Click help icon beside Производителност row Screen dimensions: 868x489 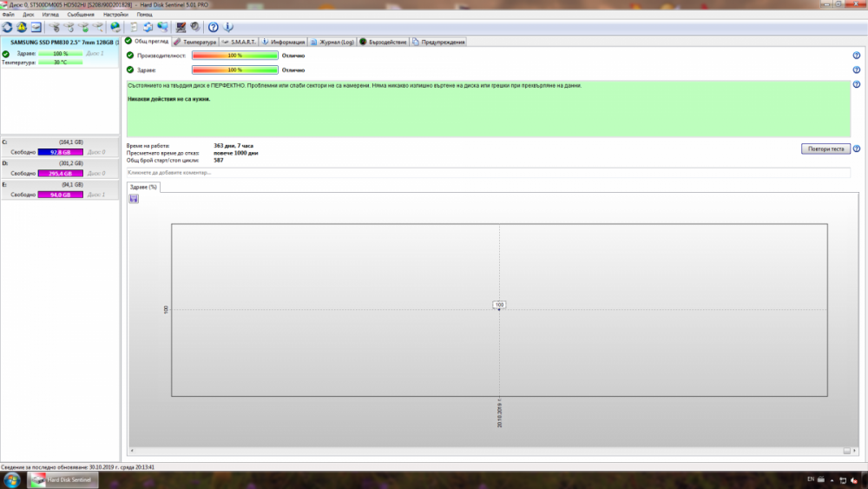point(856,56)
